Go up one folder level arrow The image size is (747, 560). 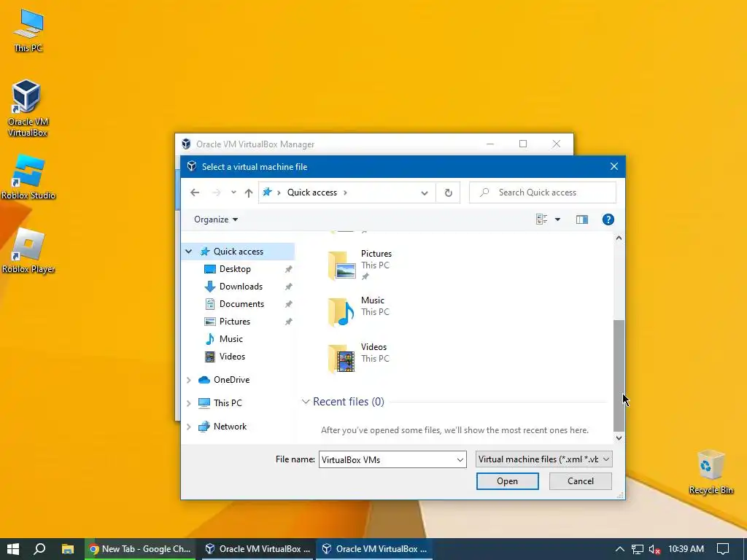[x=248, y=192]
